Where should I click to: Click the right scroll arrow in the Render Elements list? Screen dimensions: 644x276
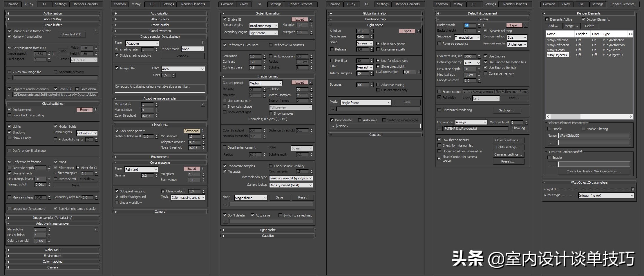pyautogui.click(x=630, y=116)
